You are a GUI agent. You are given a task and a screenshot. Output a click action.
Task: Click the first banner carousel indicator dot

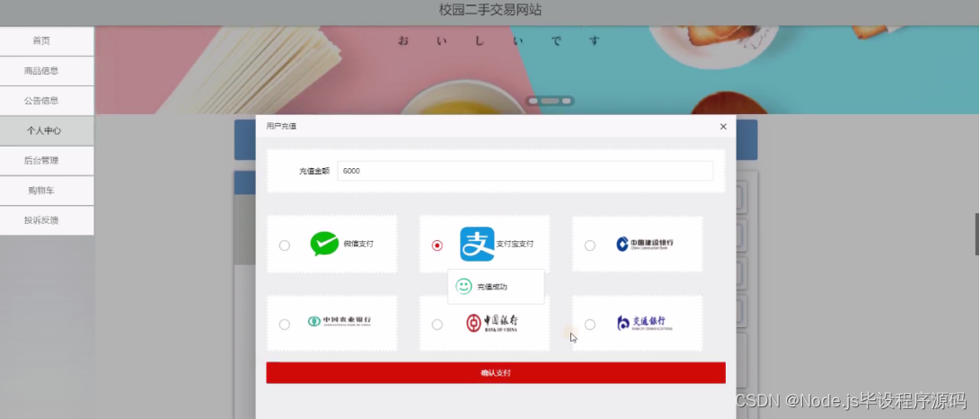(x=534, y=101)
